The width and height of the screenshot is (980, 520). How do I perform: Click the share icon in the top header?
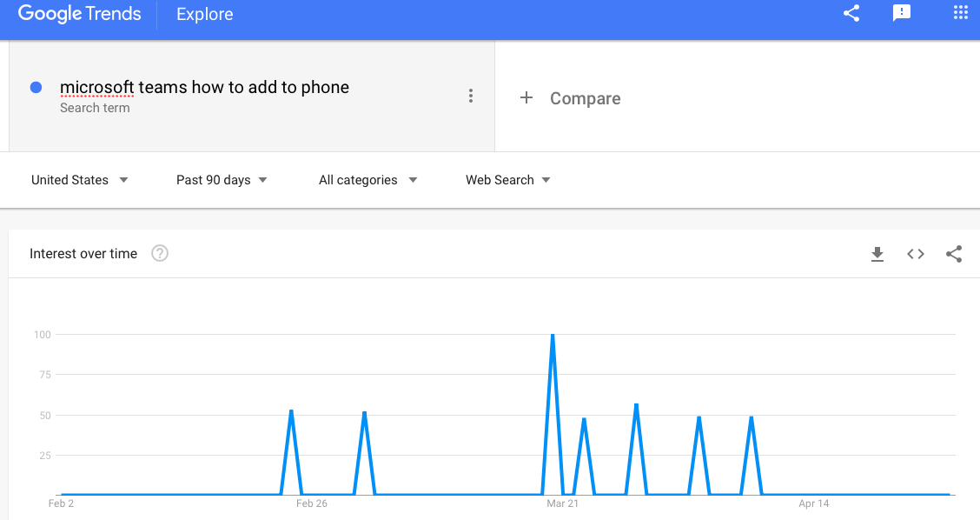pyautogui.click(x=851, y=13)
